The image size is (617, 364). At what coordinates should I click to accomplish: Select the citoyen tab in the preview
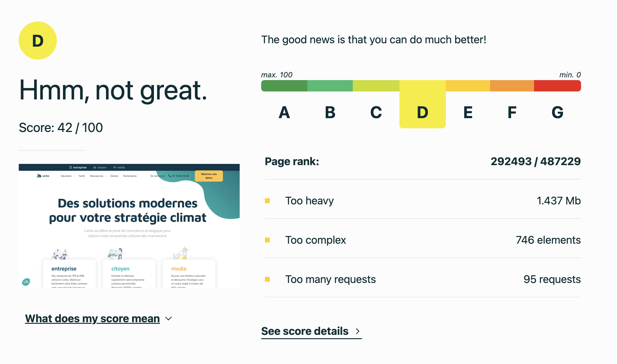click(100, 168)
